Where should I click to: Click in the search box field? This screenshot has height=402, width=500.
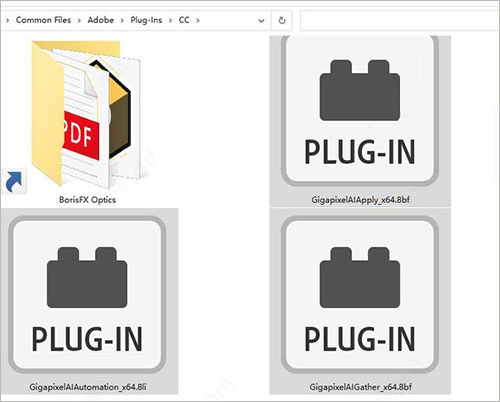point(400,20)
